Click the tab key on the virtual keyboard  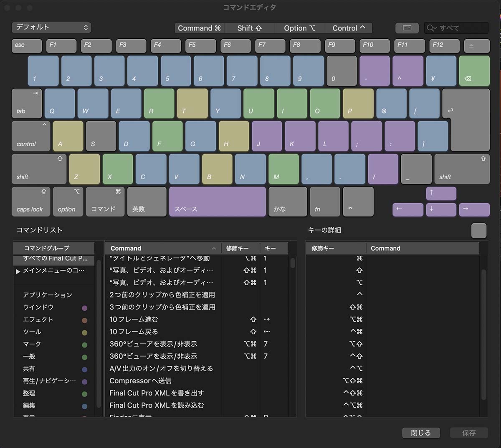pyautogui.click(x=27, y=103)
